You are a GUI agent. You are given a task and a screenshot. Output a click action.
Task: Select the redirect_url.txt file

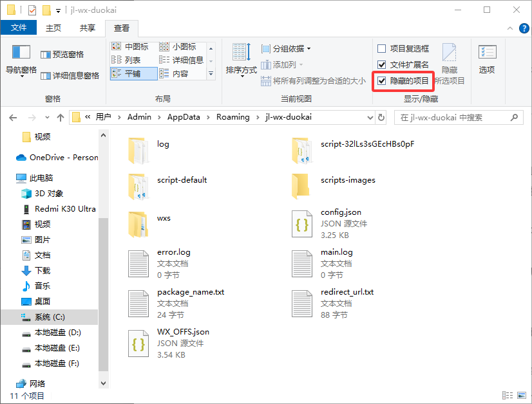coord(333,304)
